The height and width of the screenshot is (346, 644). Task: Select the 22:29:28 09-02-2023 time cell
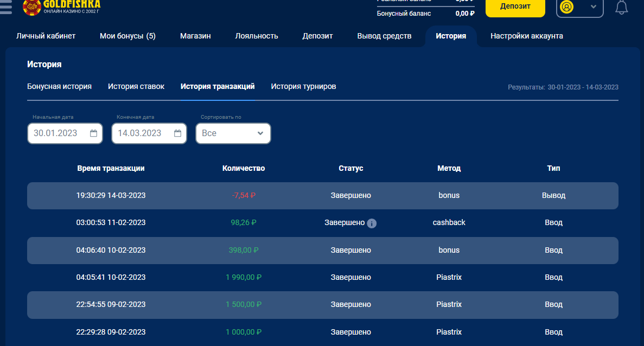point(111,332)
